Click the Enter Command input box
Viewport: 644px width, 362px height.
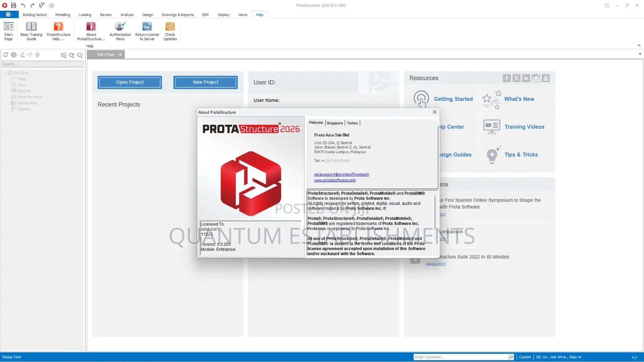click(461, 357)
